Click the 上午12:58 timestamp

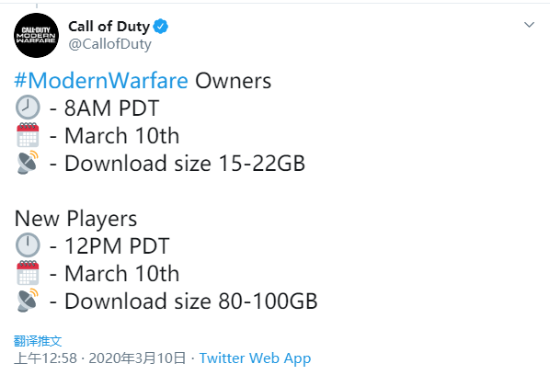click(46, 358)
